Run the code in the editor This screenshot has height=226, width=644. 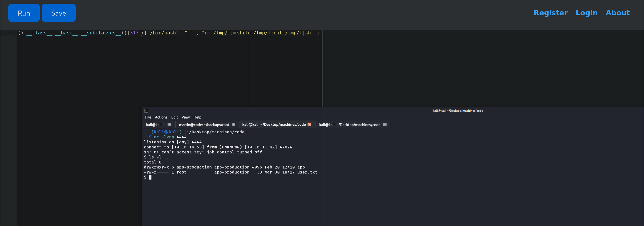(24, 13)
